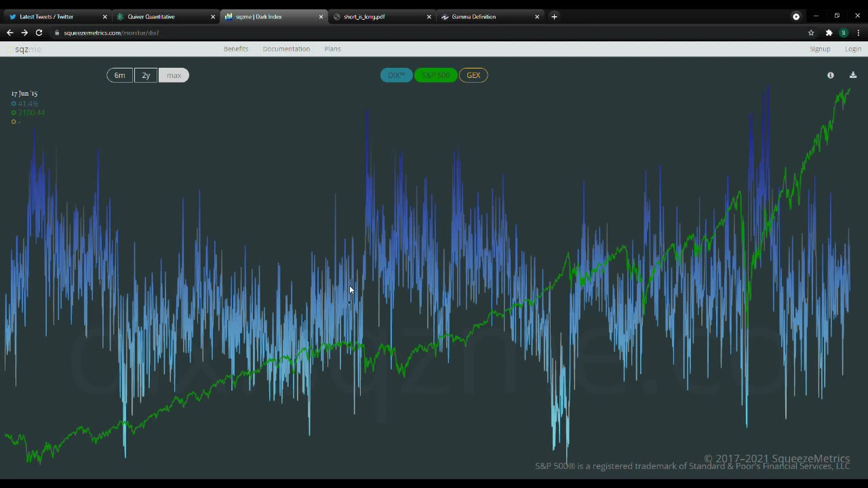Click the address bar URL field

(427, 33)
